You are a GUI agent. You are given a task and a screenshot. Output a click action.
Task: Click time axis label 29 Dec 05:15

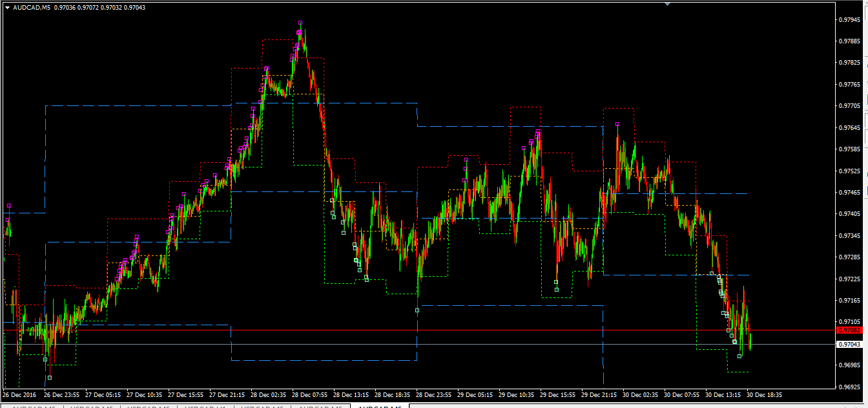(475, 394)
